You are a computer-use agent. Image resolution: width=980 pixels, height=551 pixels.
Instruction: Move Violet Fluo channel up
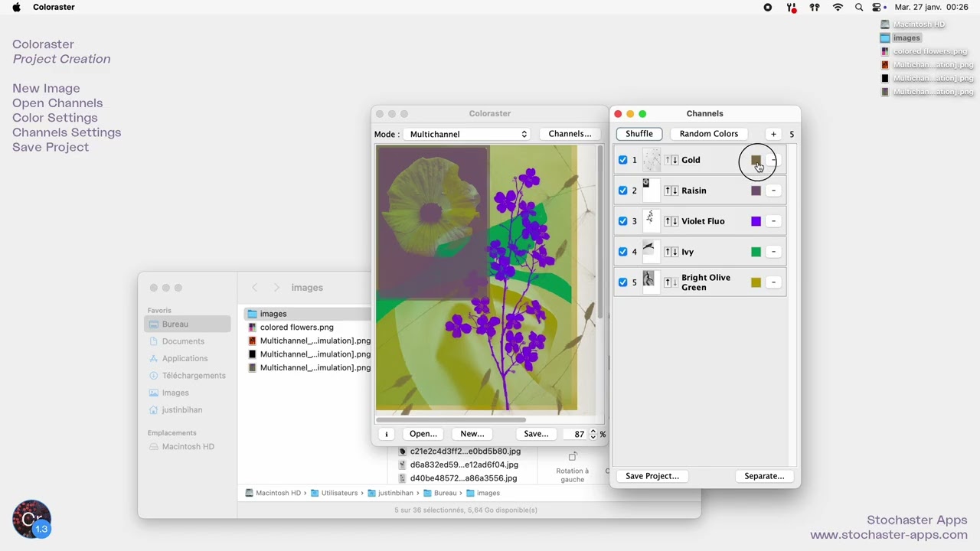[668, 221]
